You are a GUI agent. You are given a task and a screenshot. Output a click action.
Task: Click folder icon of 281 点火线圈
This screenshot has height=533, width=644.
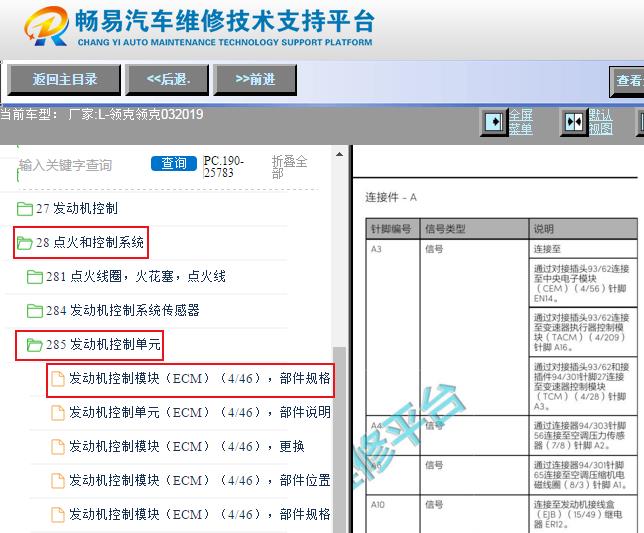point(34,277)
